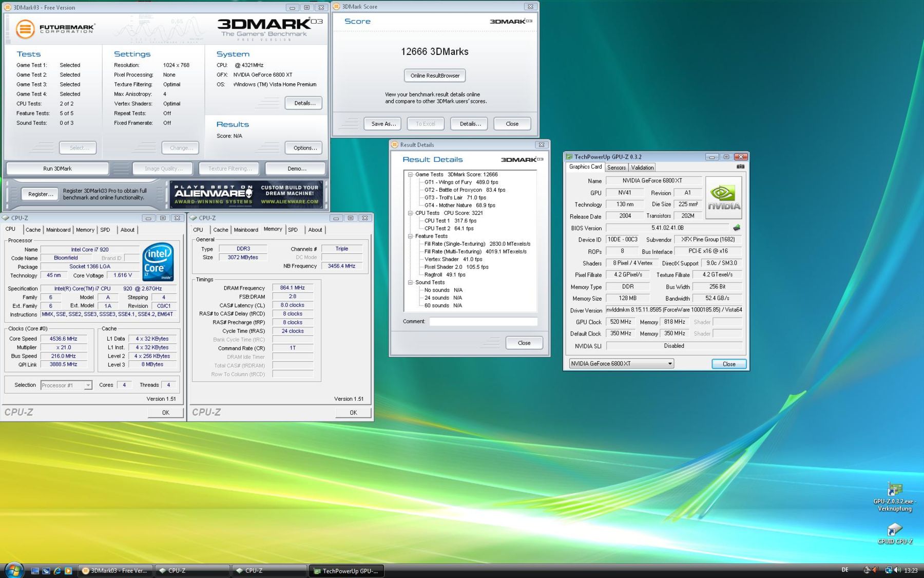Screen dimensions: 924x578
Task: Open Mainboard tab in left CPU-Z window
Action: (x=59, y=230)
